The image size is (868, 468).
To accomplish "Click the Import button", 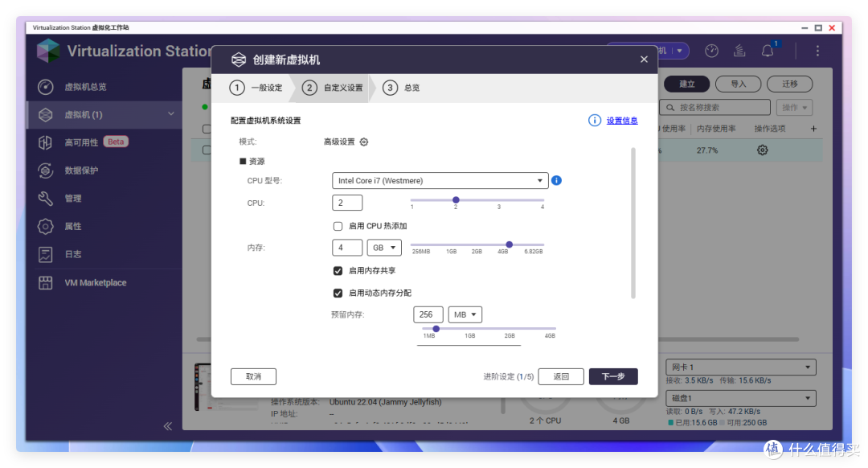I will 739,84.
